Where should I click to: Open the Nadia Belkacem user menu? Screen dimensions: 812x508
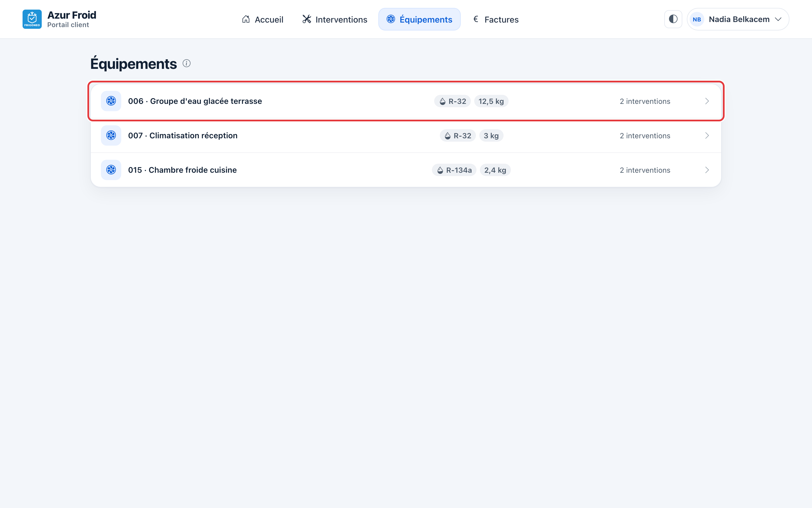pos(738,19)
